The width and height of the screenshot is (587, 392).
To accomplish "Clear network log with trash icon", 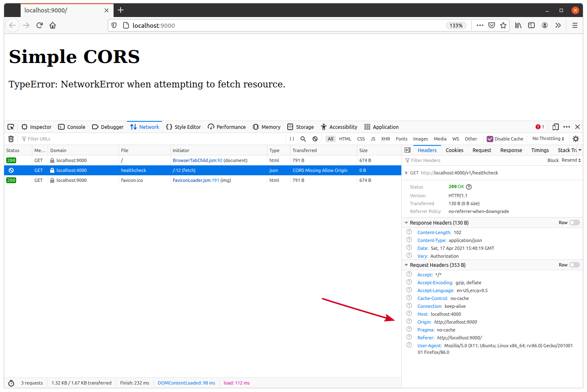I will [x=11, y=139].
